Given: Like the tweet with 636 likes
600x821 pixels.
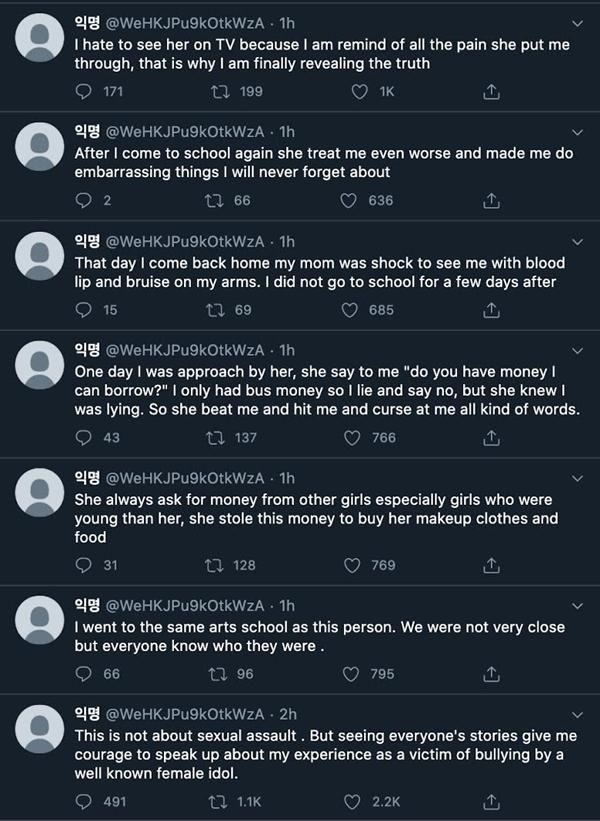Looking at the screenshot, I should (349, 200).
